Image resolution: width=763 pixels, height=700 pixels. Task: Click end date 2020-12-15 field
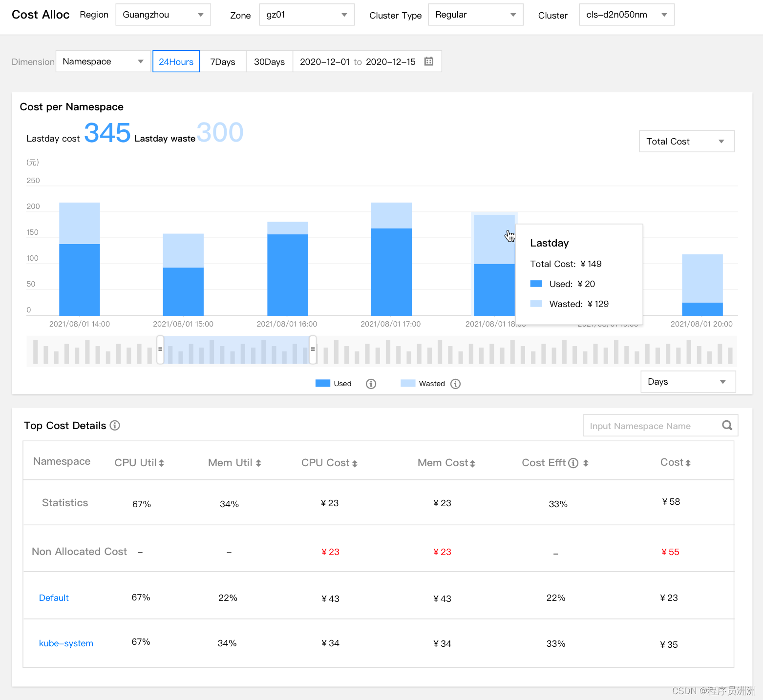coord(391,62)
